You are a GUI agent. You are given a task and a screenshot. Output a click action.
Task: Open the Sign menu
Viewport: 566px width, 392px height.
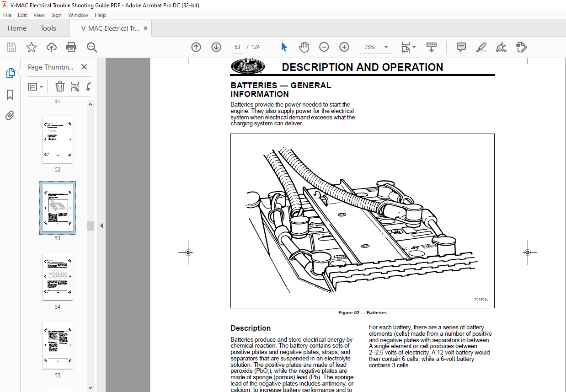(56, 15)
